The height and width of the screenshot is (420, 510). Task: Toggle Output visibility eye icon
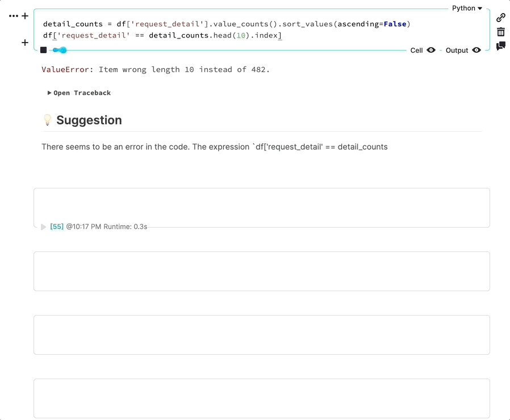476,50
